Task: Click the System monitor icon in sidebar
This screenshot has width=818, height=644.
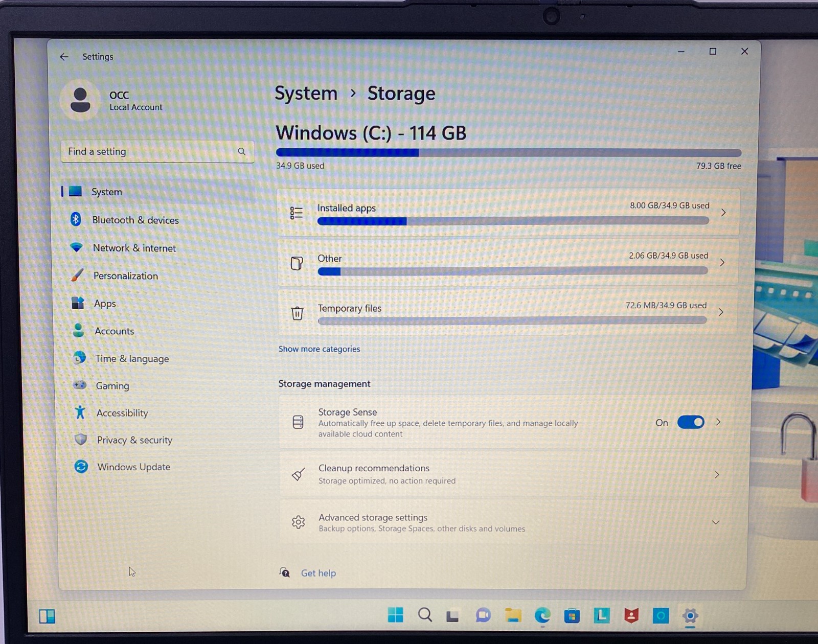Action: [76, 191]
